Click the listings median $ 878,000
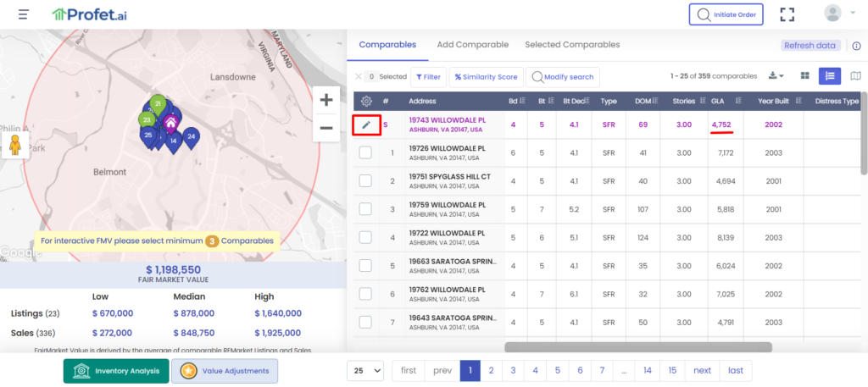Viewport: 868px width, 387px height. point(194,313)
